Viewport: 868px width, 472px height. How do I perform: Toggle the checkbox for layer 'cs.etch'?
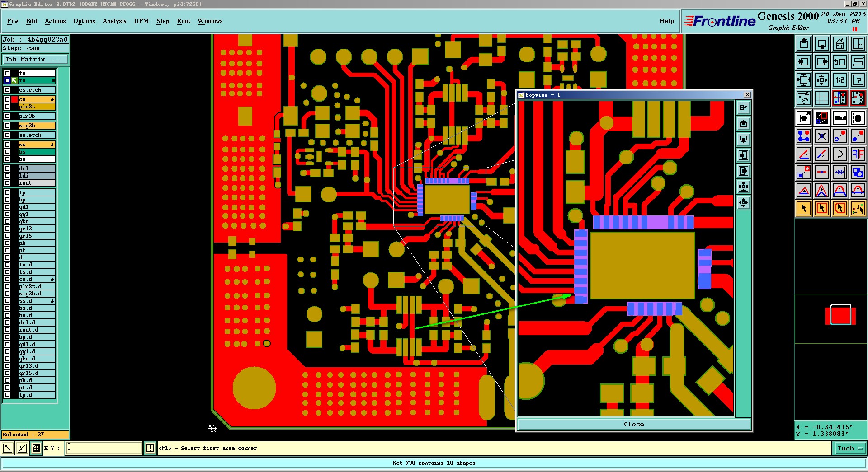coord(7,90)
